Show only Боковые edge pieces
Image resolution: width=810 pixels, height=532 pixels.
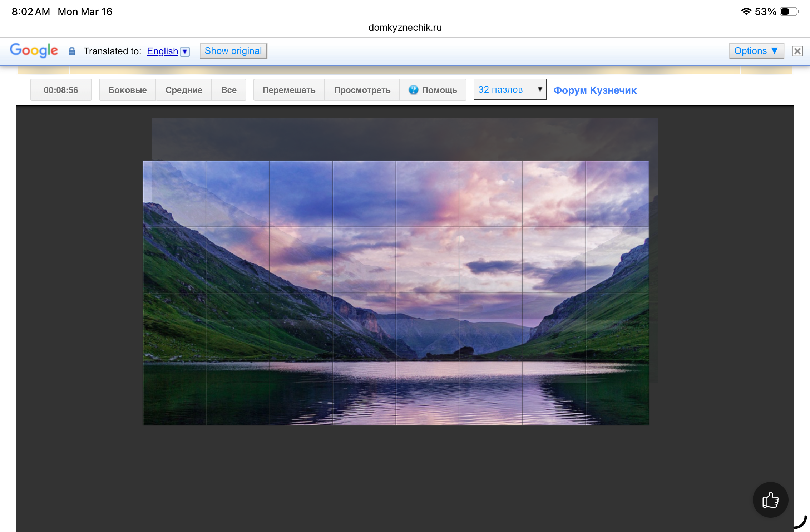click(x=128, y=90)
